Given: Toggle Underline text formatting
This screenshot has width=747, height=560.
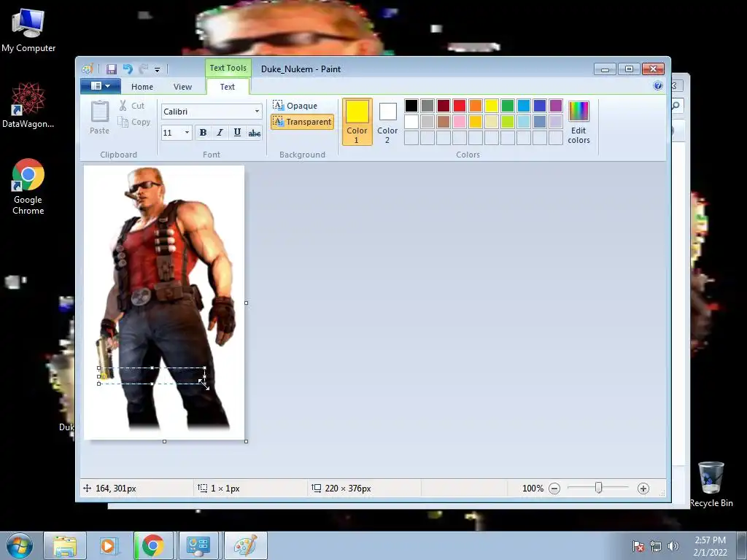Looking at the screenshot, I should click(x=237, y=133).
